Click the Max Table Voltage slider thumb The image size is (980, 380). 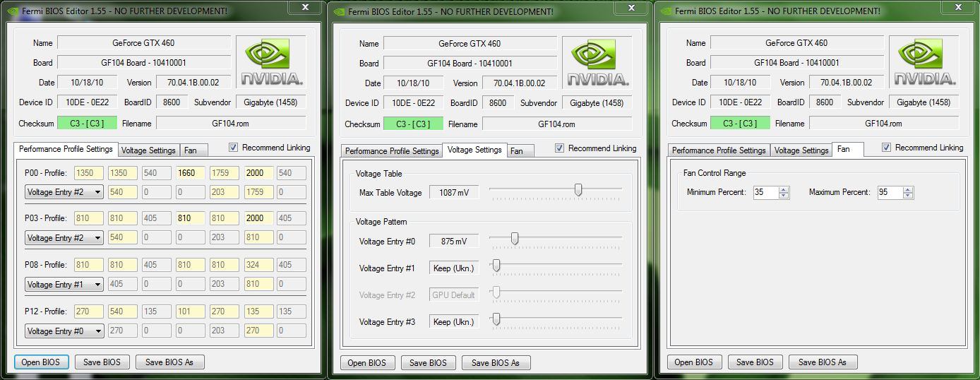coord(578,190)
